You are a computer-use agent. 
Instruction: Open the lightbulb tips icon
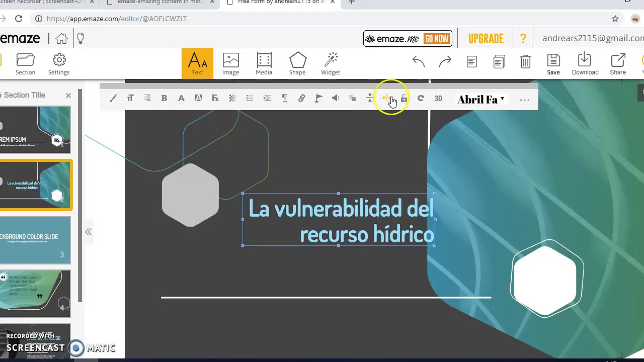pos(80,39)
